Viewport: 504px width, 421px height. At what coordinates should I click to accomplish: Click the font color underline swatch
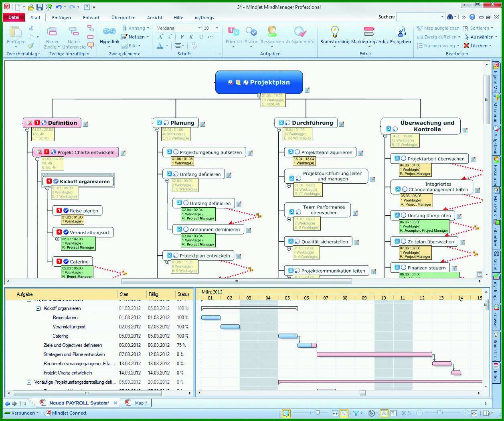tap(160, 46)
